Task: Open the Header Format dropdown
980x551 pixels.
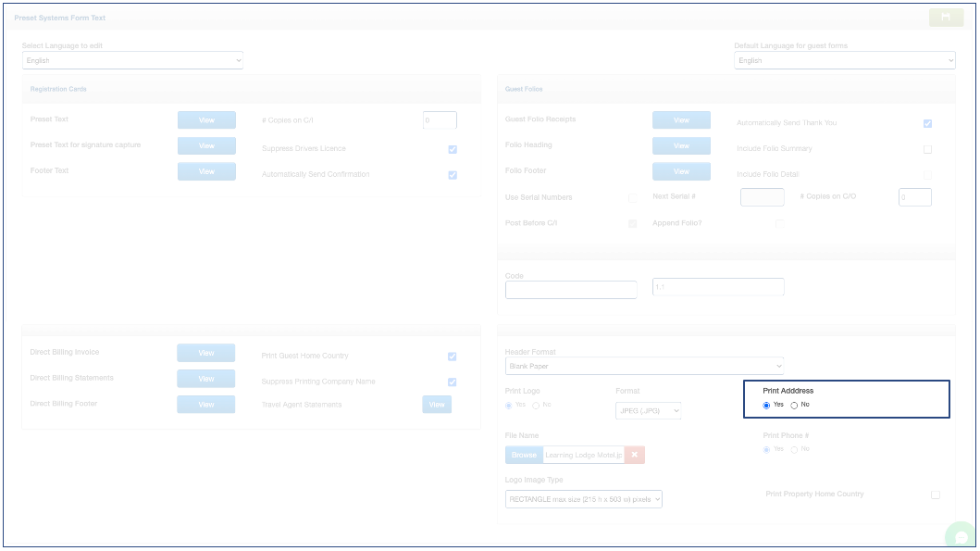Action: [x=644, y=366]
